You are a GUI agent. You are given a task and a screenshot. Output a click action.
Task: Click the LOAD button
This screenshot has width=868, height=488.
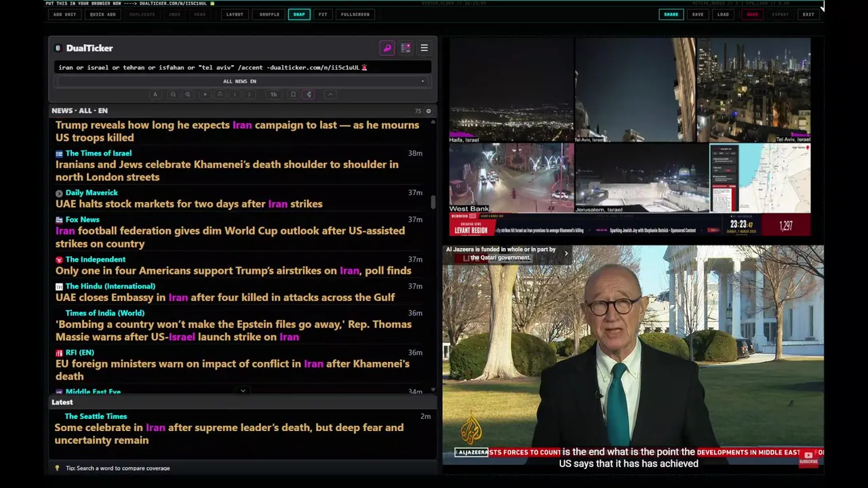tap(724, 14)
